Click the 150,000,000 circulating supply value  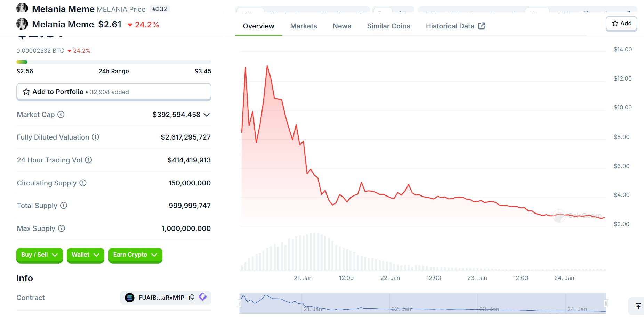[190, 183]
